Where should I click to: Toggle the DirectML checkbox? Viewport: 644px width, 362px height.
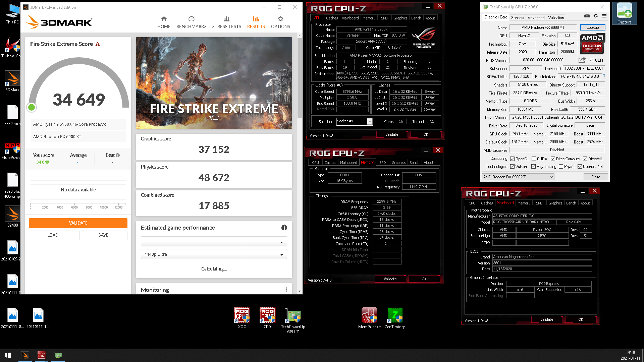point(585,159)
